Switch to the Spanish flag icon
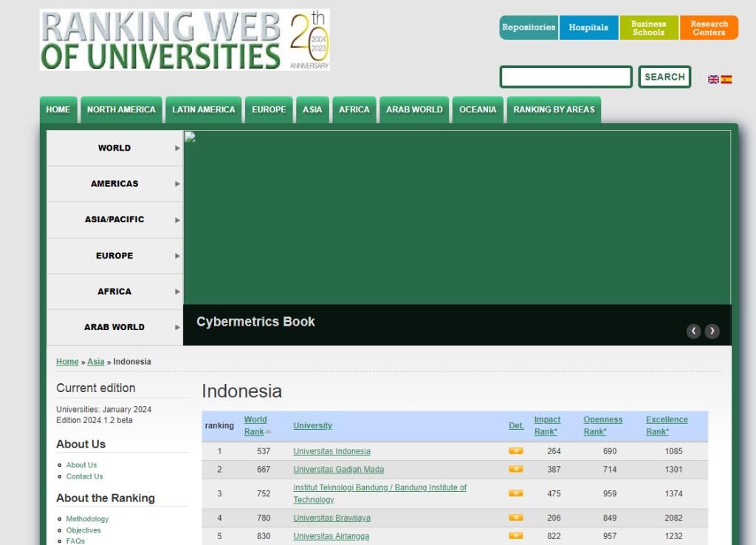756x545 pixels. click(726, 80)
